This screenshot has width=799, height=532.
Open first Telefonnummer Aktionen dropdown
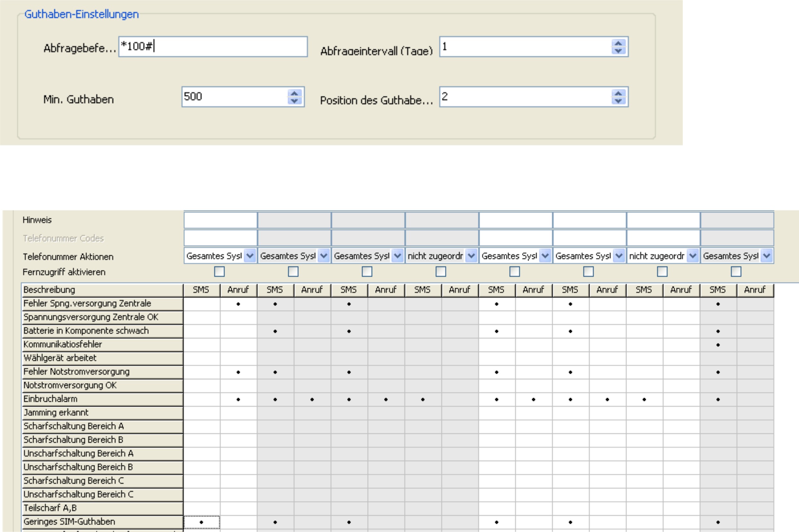pyautogui.click(x=250, y=256)
